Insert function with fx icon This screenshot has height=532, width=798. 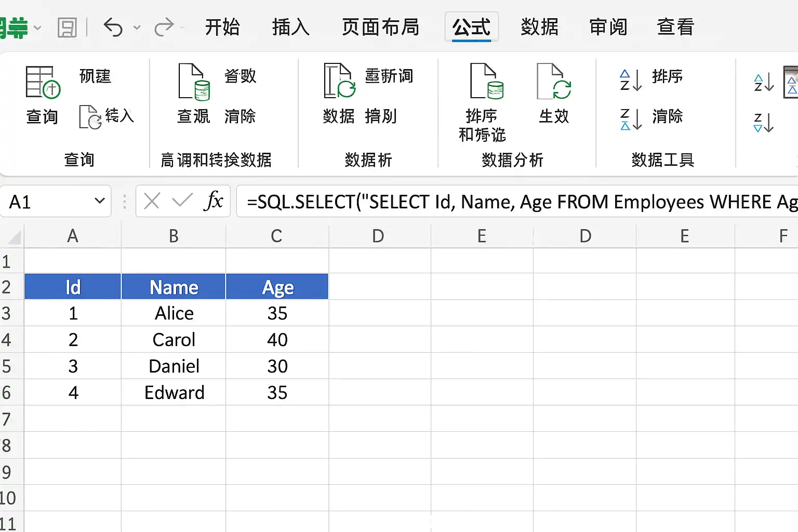click(214, 201)
